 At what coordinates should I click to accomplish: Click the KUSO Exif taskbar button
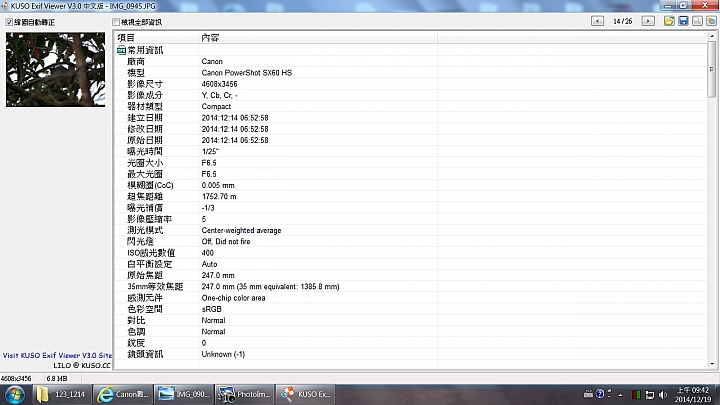tap(305, 394)
